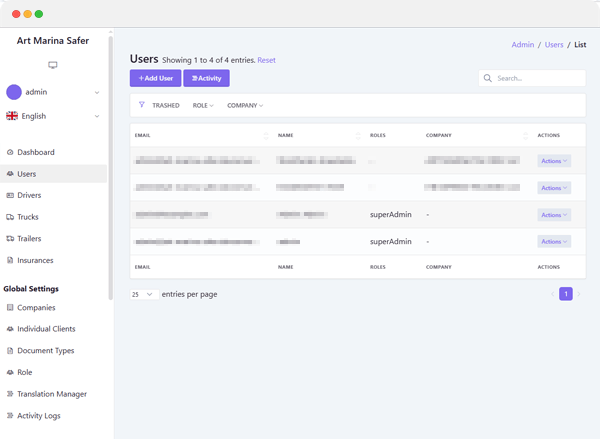Click the monitor icon under Art Marina Safer
Image resolution: width=600 pixels, height=439 pixels.
click(x=52, y=65)
